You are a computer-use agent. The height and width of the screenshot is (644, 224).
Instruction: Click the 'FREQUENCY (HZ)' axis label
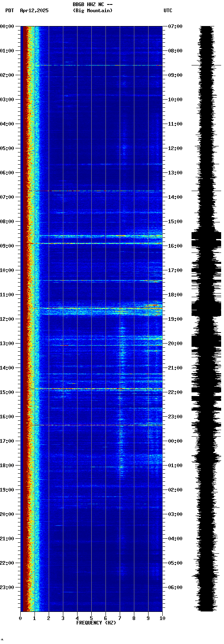pos(96,623)
